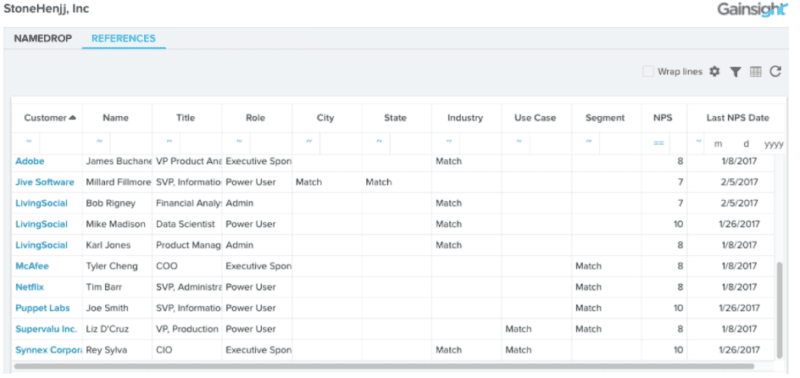
Task: Open the State filter operator dropdown
Action: click(379, 142)
